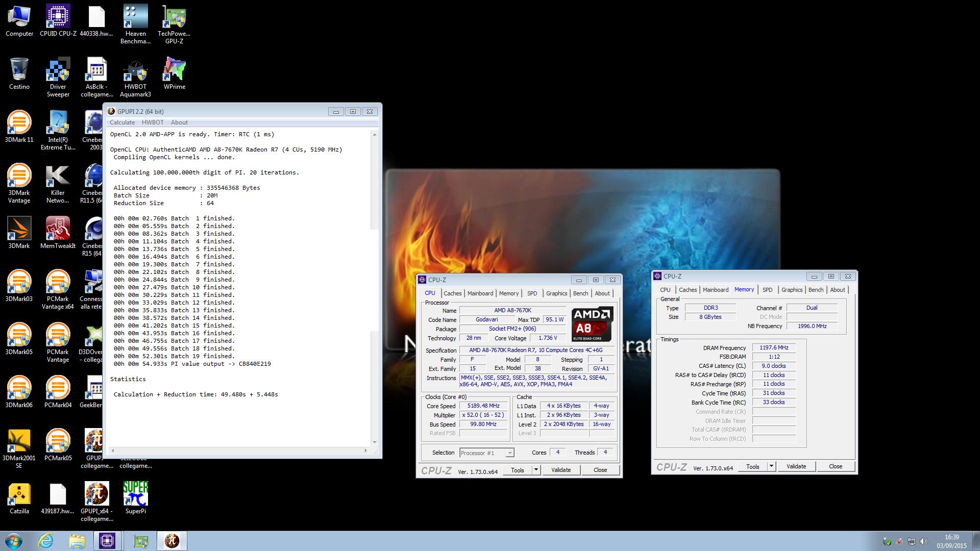The width and height of the screenshot is (980, 551).
Task: Open the CPUID CPU-Z desktop shortcut
Action: point(58,21)
